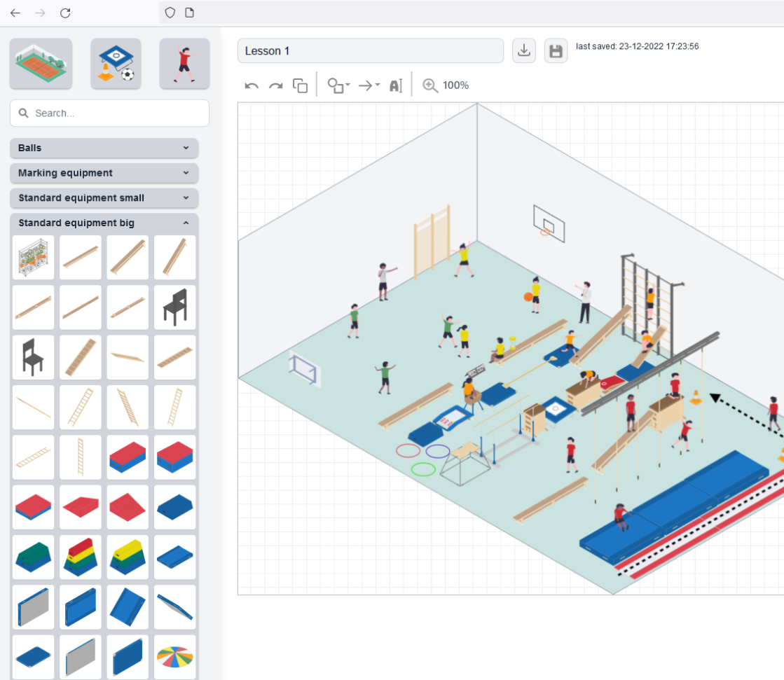Click the equipment search field
Image resolution: width=784 pixels, height=680 pixels.
point(110,113)
